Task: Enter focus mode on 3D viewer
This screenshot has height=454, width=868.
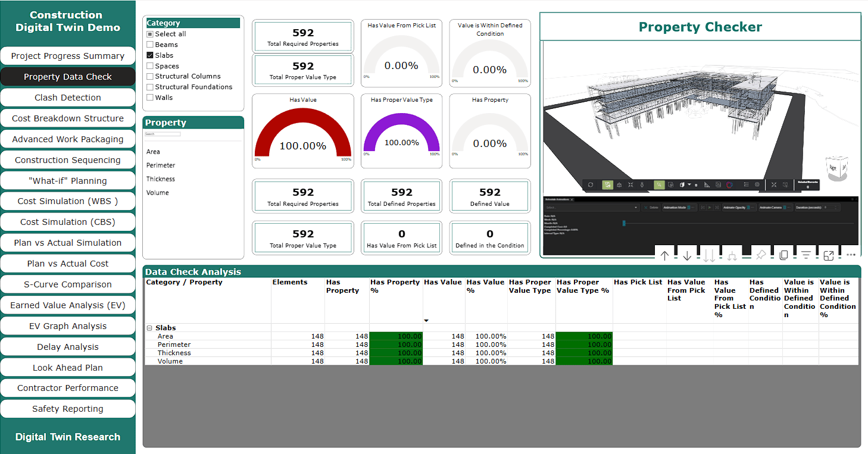Action: (x=828, y=255)
